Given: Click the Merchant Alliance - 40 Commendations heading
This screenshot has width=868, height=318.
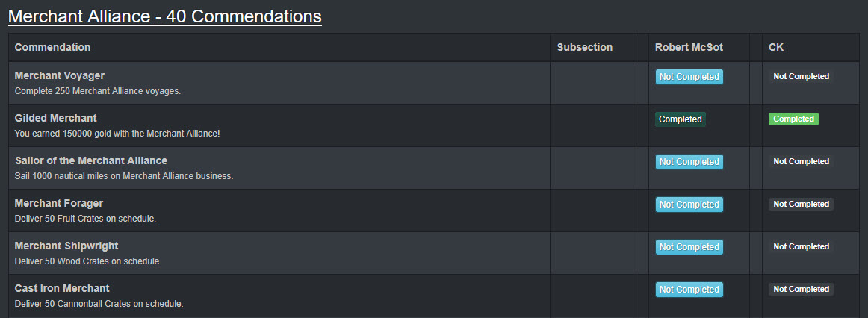Looking at the screenshot, I should pos(165,16).
